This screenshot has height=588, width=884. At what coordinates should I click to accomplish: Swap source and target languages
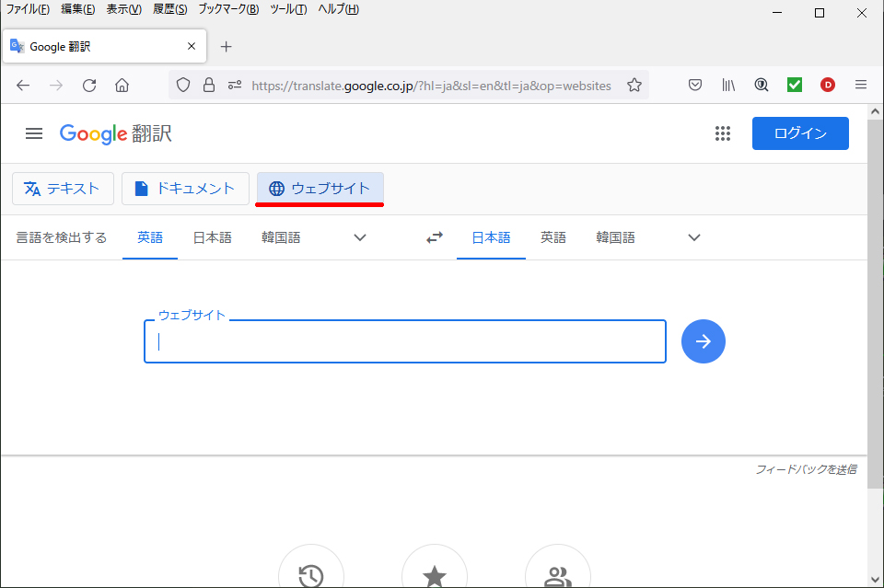[435, 237]
